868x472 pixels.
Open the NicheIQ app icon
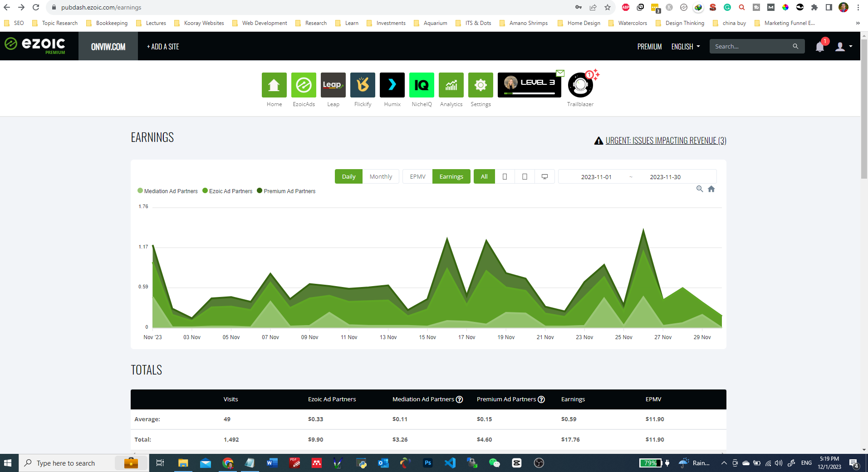point(422,85)
